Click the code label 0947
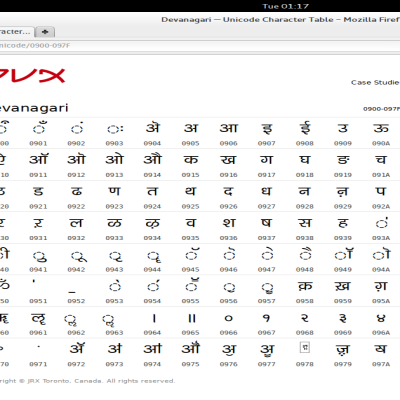This screenshot has height=400, width=400. click(267, 269)
